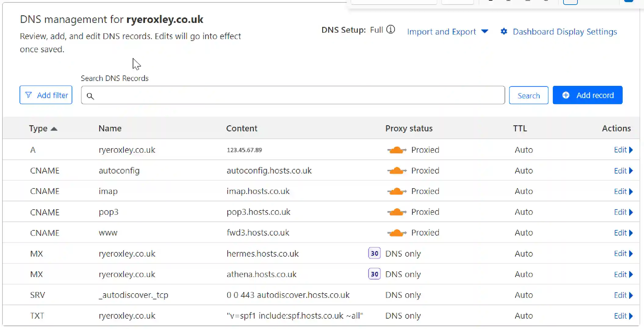This screenshot has height=329, width=644.
Task: Toggle proxy status on the autoconfig CNAME record
Action: point(397,170)
